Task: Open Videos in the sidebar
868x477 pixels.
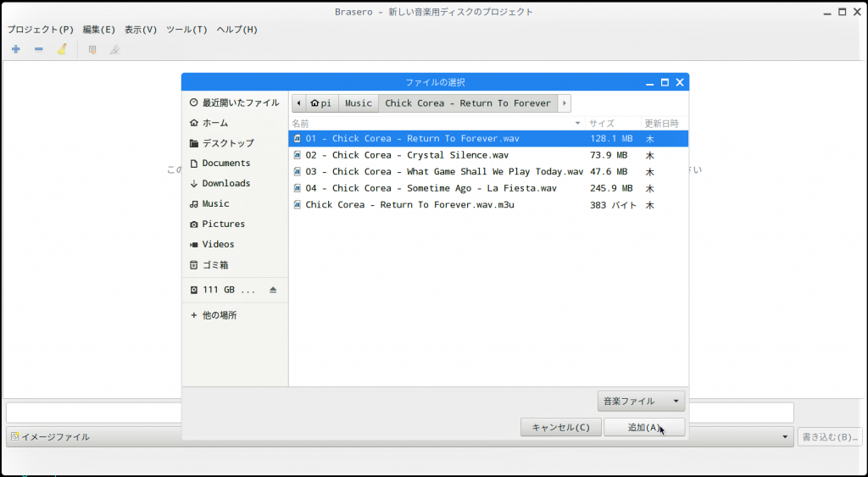Action: (x=235, y=244)
